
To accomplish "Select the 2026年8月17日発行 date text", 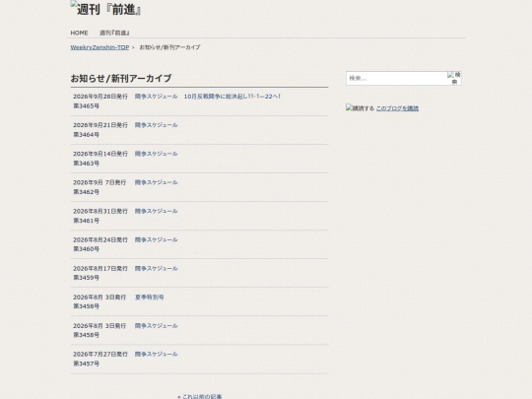I will 100,268.
